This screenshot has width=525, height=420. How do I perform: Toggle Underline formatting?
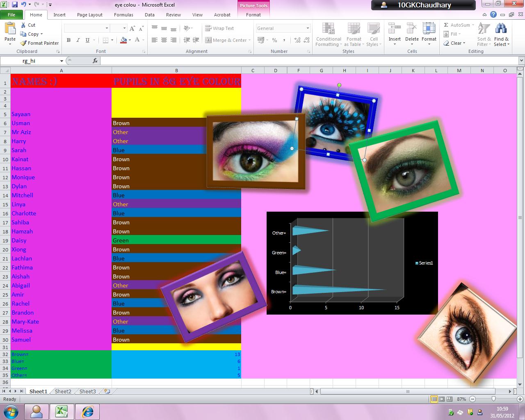pyautogui.click(x=87, y=40)
